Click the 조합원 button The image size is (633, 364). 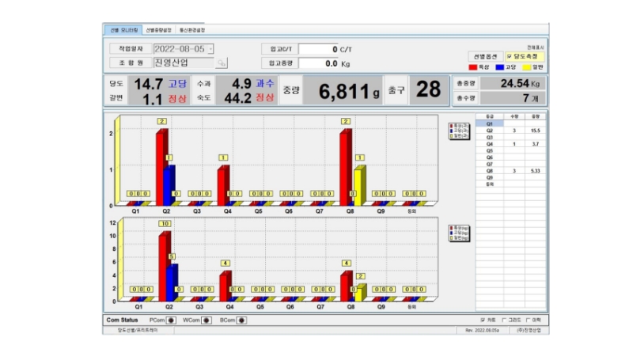[x=131, y=63]
